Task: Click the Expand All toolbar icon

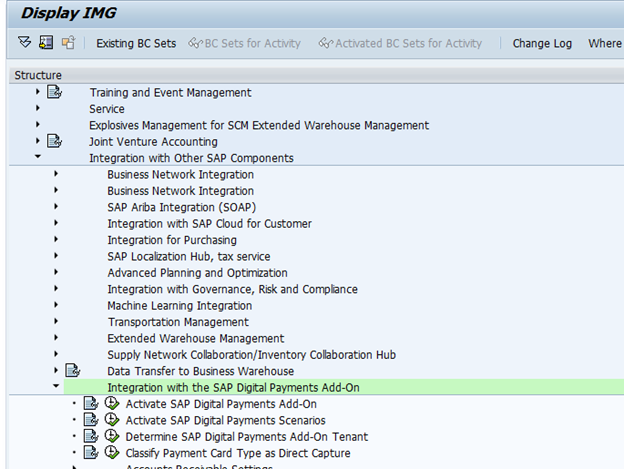Action: pyautogui.click(x=25, y=43)
